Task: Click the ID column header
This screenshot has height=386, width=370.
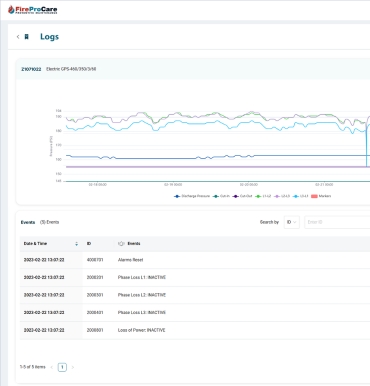Action: (89, 244)
